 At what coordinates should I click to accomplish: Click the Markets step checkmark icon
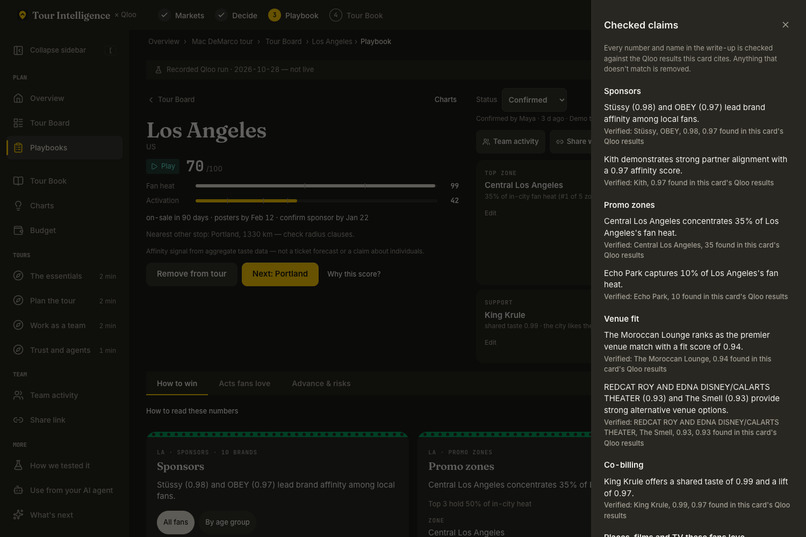(164, 15)
